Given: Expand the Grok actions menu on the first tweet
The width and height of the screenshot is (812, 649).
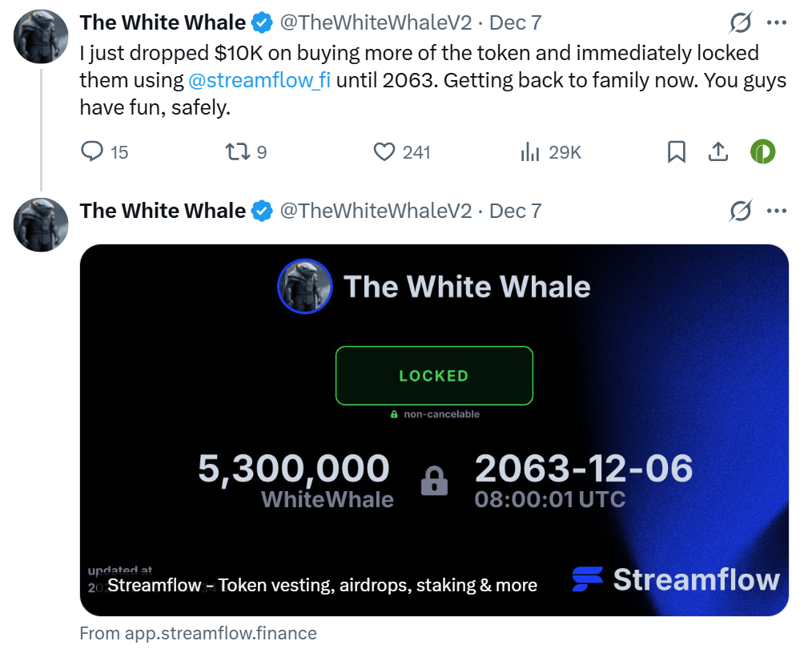Looking at the screenshot, I should coord(741,22).
